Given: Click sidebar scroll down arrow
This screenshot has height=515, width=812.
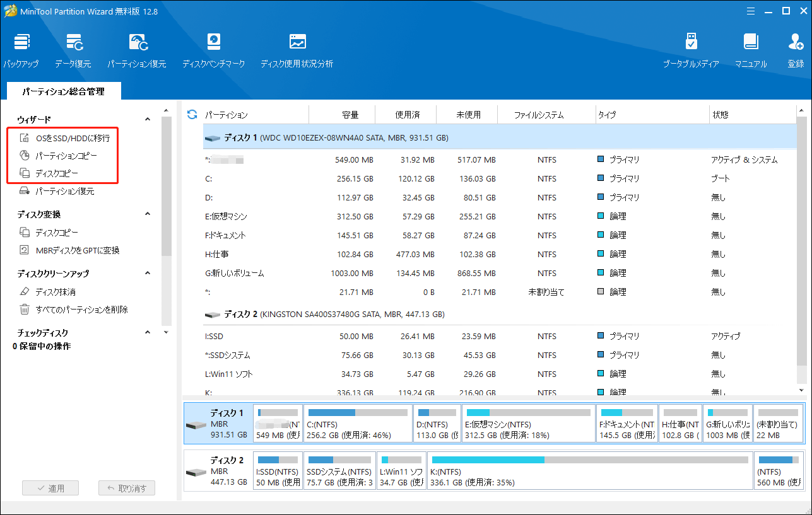Looking at the screenshot, I should pos(166,332).
